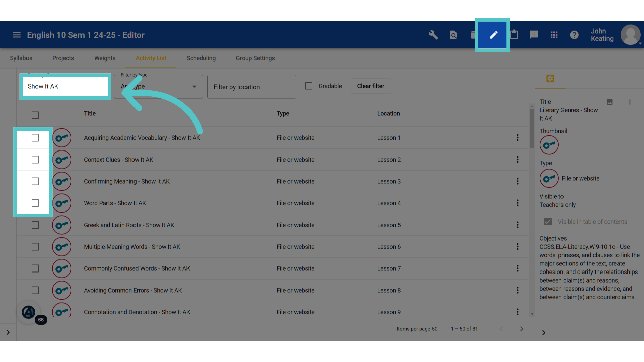Check Greek and Latin Roots row checkbox
This screenshot has height=362, width=644.
[x=35, y=225]
